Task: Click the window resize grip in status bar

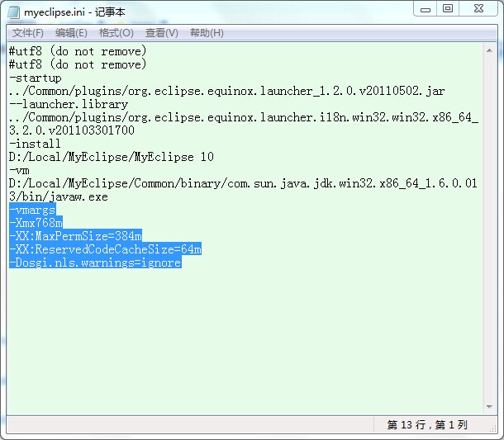Action: pyautogui.click(x=493, y=428)
